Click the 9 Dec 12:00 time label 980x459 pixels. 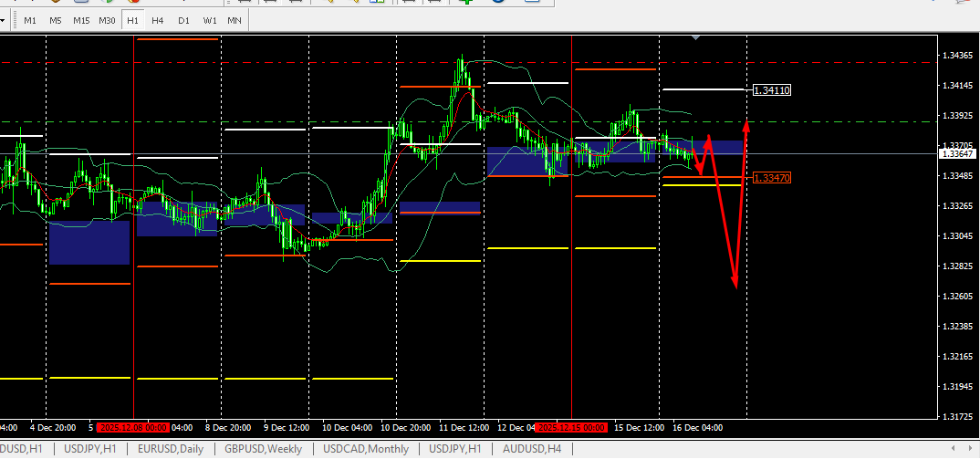[x=287, y=428]
